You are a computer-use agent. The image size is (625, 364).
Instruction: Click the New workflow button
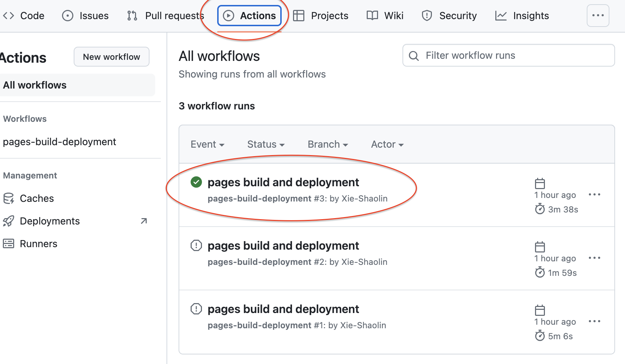pyautogui.click(x=112, y=57)
